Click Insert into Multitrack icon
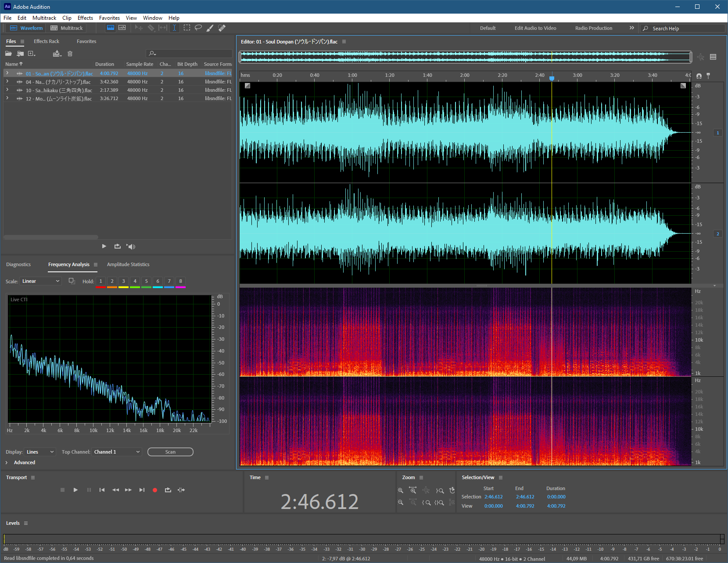Image resolution: width=728 pixels, height=563 pixels. click(x=57, y=54)
